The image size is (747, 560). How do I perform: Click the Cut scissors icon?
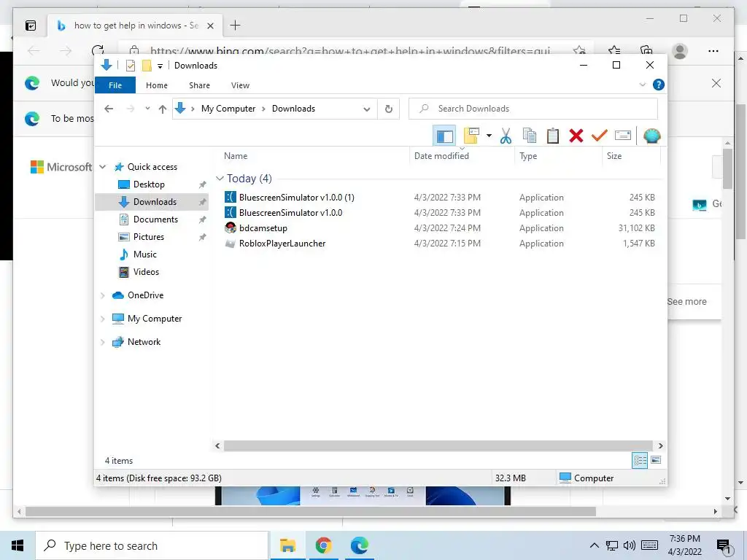point(506,136)
